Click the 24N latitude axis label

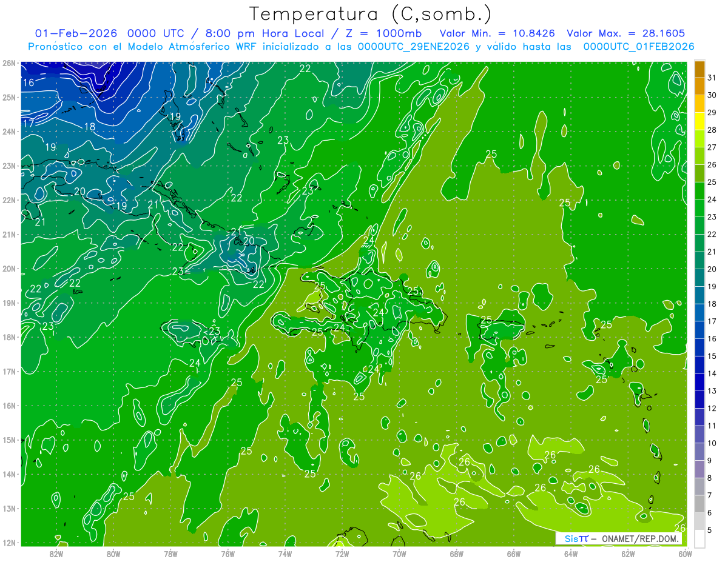[9, 132]
